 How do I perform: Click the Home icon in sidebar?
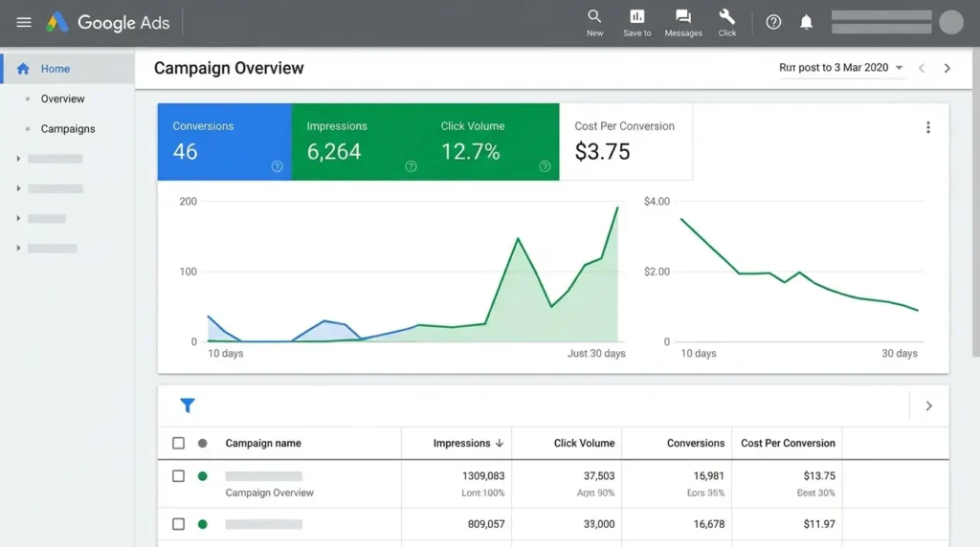pos(23,69)
